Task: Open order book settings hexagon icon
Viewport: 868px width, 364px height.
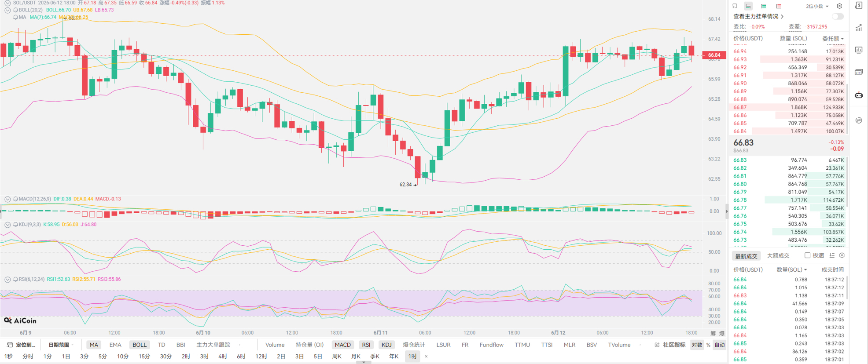Action: (839, 6)
